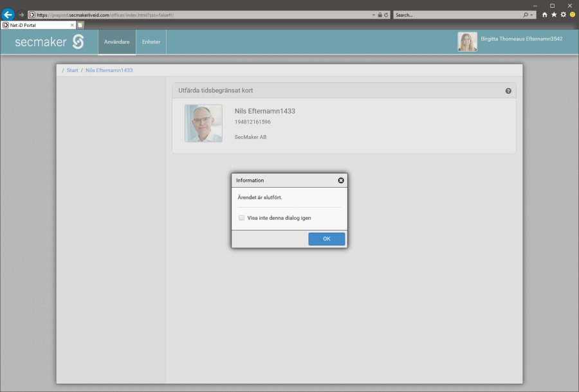Click the search magnifier icon

coord(525,15)
